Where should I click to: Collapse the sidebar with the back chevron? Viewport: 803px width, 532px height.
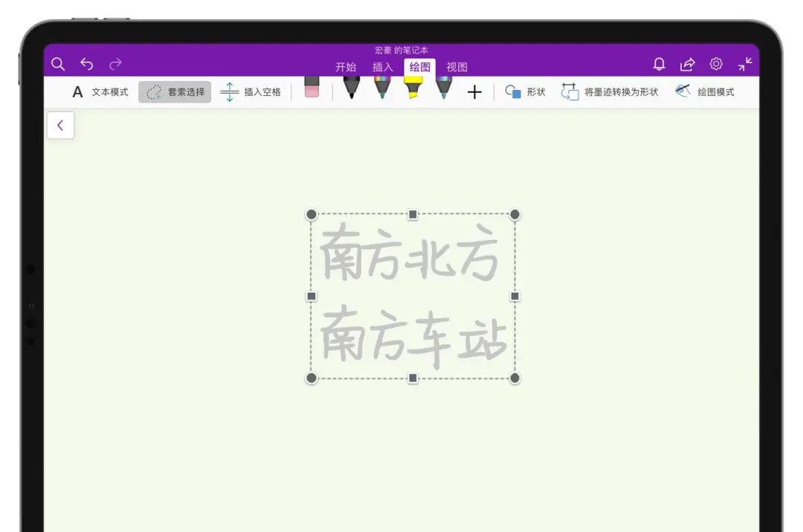pos(60,125)
